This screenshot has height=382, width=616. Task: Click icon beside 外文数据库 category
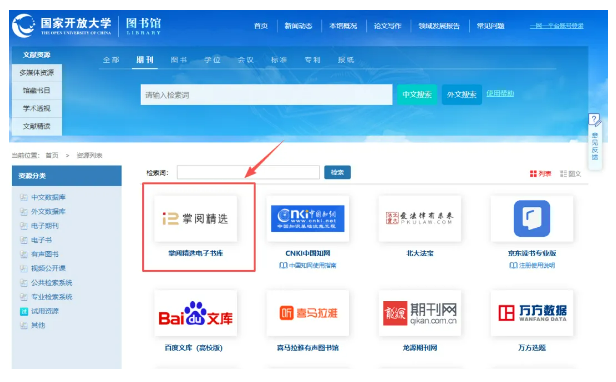click(x=24, y=211)
